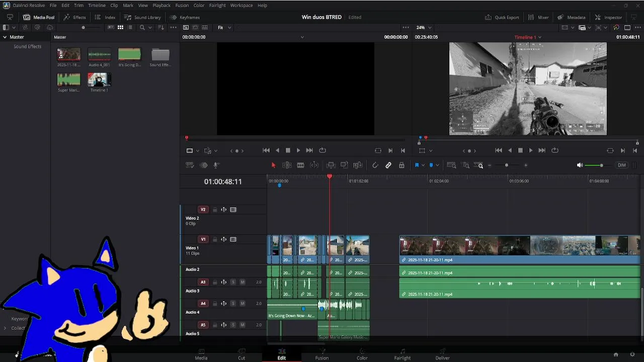This screenshot has width=644, height=362.
Task: Mute the A3 audio track
Action: (243, 282)
